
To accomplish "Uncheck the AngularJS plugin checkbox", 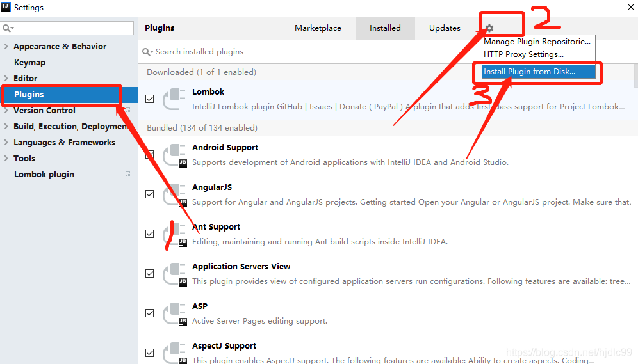I will point(150,194).
